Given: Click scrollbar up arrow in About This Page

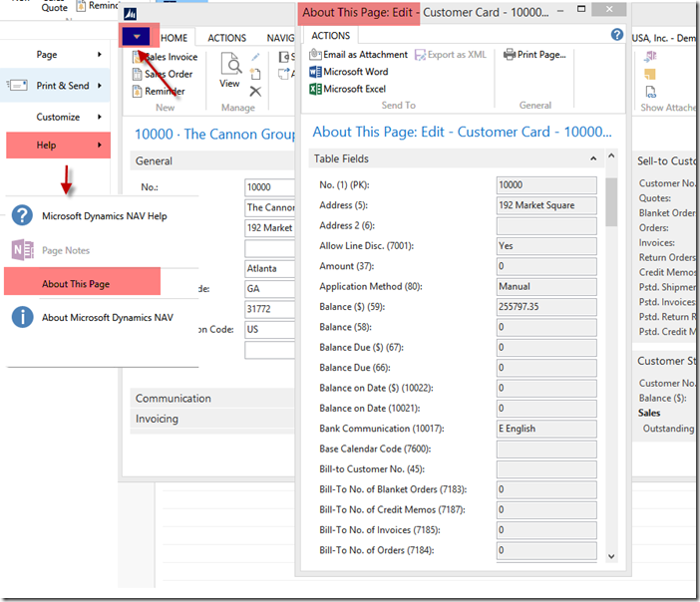Looking at the screenshot, I should coord(611,155).
